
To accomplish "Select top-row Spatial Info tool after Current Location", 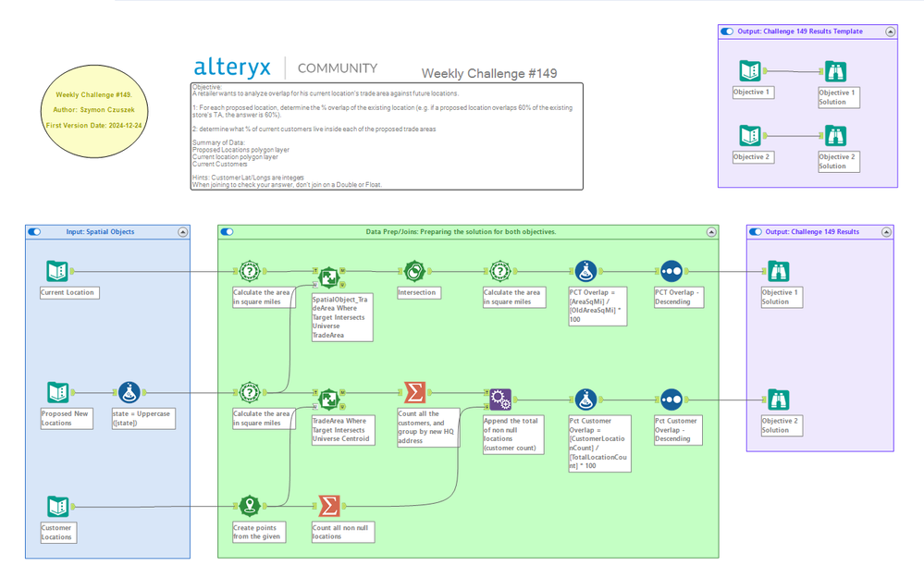I will click(x=250, y=271).
